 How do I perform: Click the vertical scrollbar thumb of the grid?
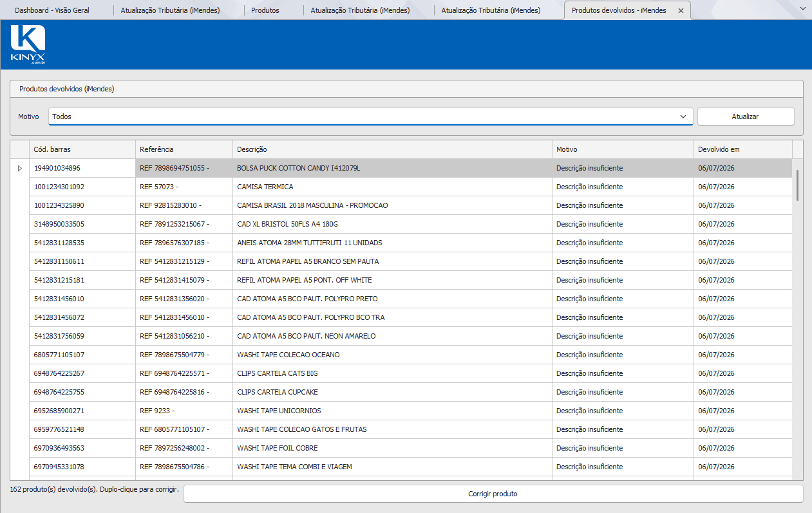click(798, 185)
